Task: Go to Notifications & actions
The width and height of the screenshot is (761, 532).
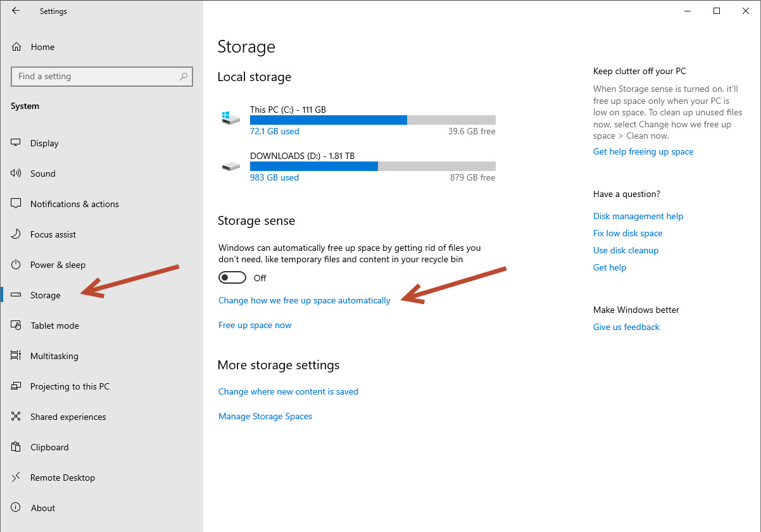Action: coord(75,204)
